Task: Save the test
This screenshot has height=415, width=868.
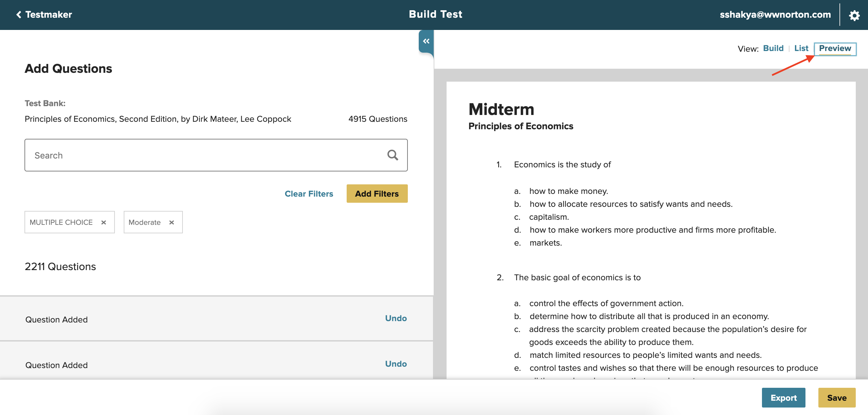Action: (x=836, y=398)
